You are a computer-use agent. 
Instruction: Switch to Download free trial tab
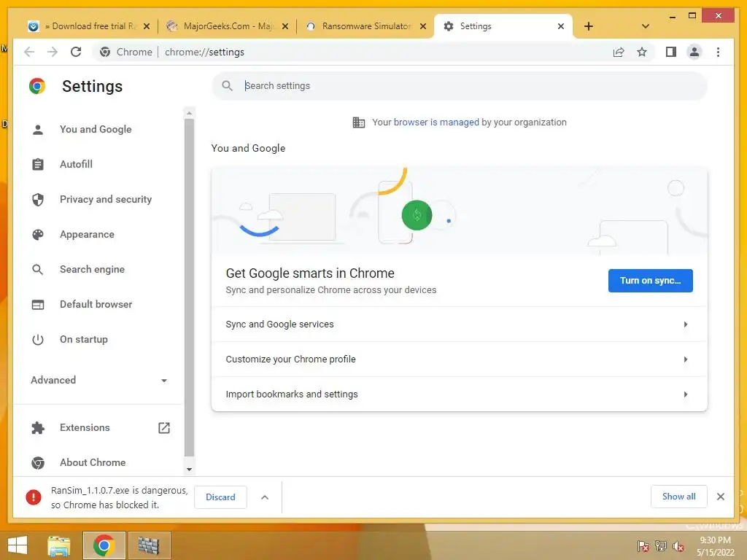88,26
